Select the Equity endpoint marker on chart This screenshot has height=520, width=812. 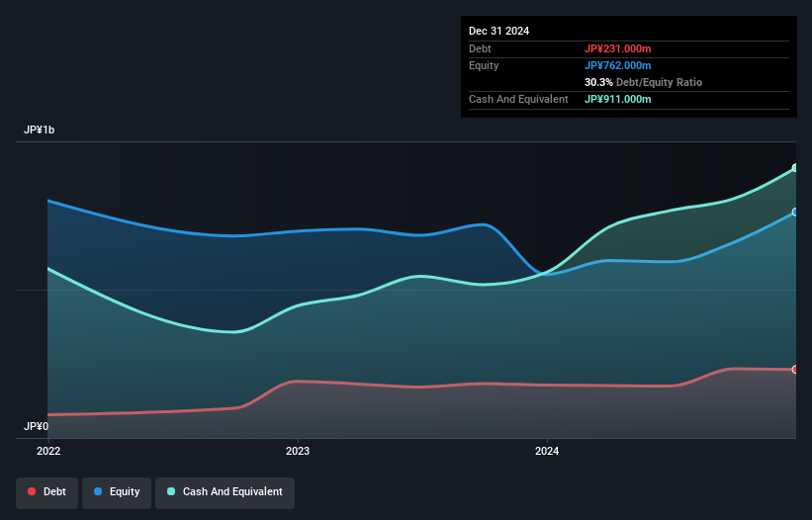(x=795, y=213)
